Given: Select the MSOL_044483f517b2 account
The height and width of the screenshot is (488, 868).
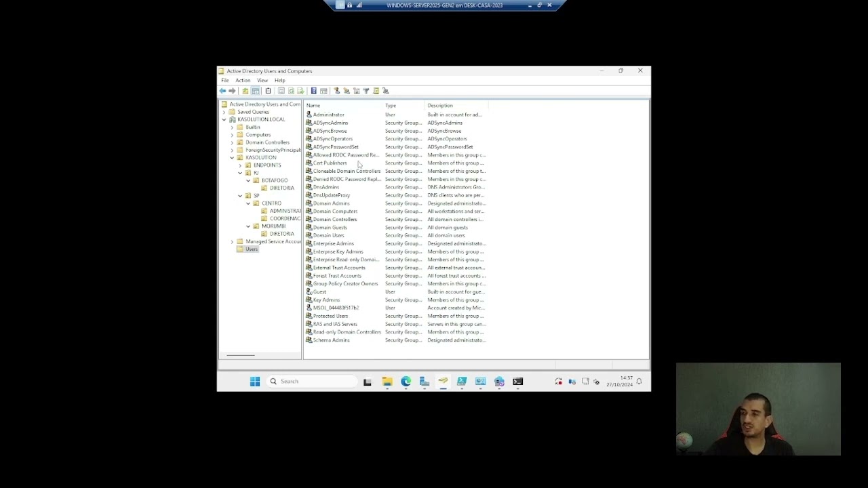Looking at the screenshot, I should tap(336, 308).
